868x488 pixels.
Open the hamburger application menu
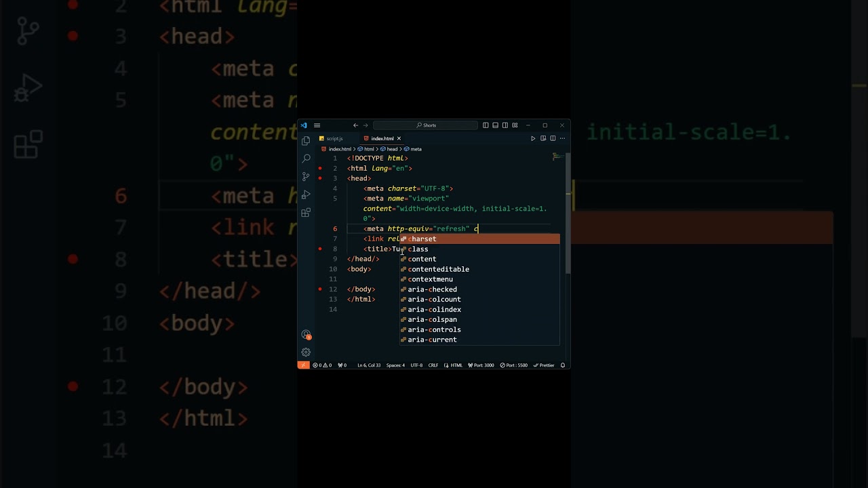point(317,125)
